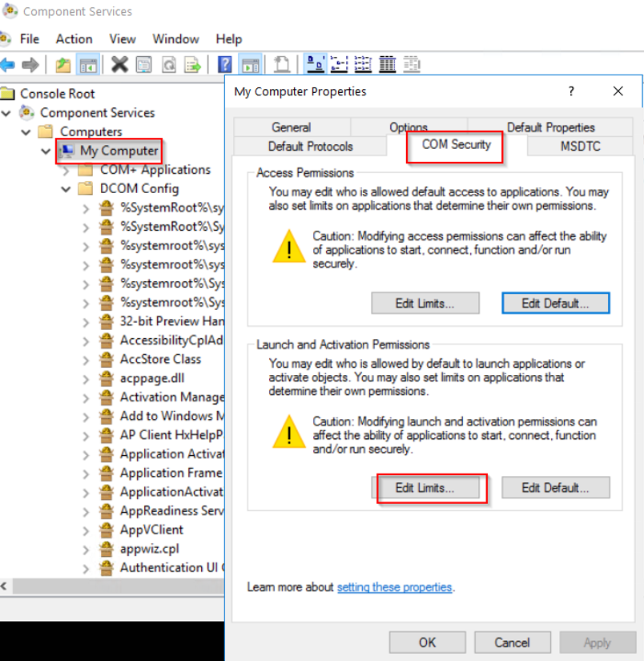Viewport: 644px width, 661px height.
Task: Close the My Computer Properties dialog
Action: coord(618,91)
